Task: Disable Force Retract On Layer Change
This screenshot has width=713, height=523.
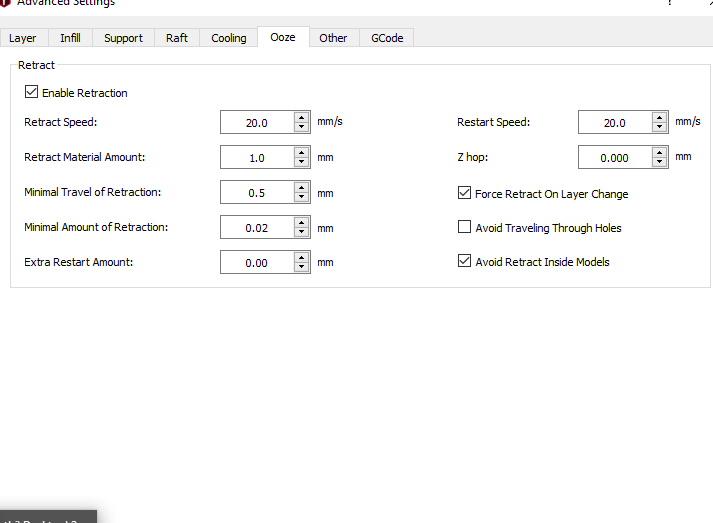Action: coord(464,193)
